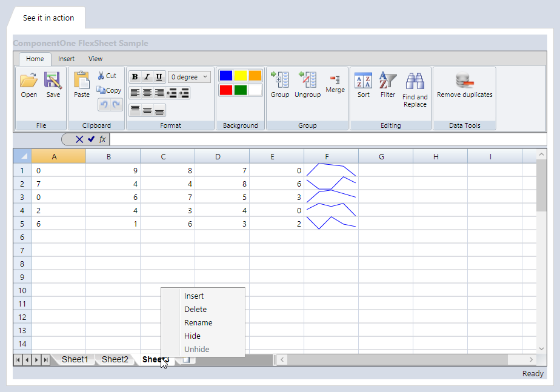Open the 0 degree rotation dropdown
The image size is (560, 392).
click(x=189, y=77)
